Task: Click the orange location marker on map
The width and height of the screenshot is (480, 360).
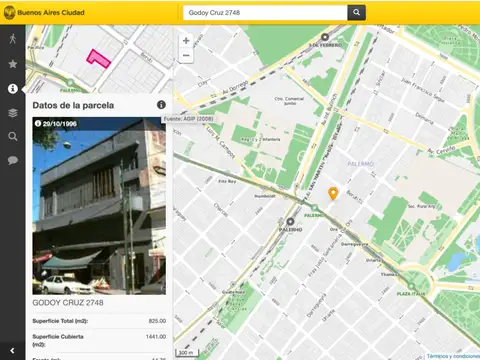Action: click(333, 193)
